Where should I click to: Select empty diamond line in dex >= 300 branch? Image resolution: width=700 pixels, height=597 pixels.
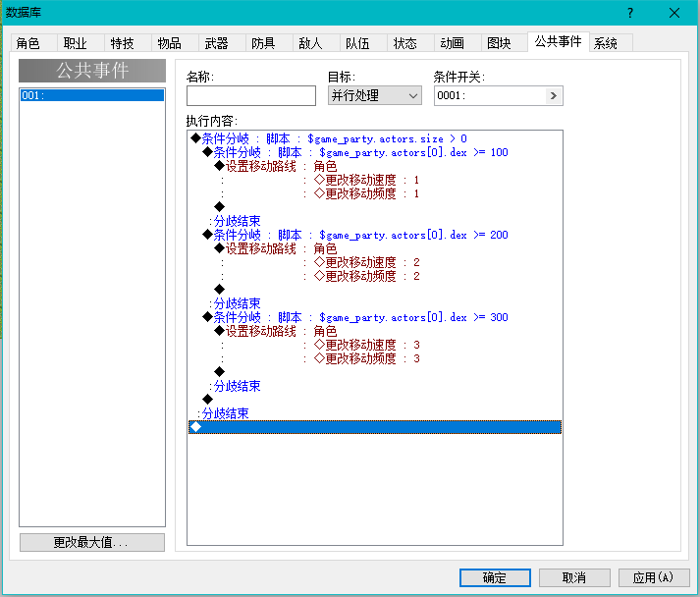coord(375,372)
